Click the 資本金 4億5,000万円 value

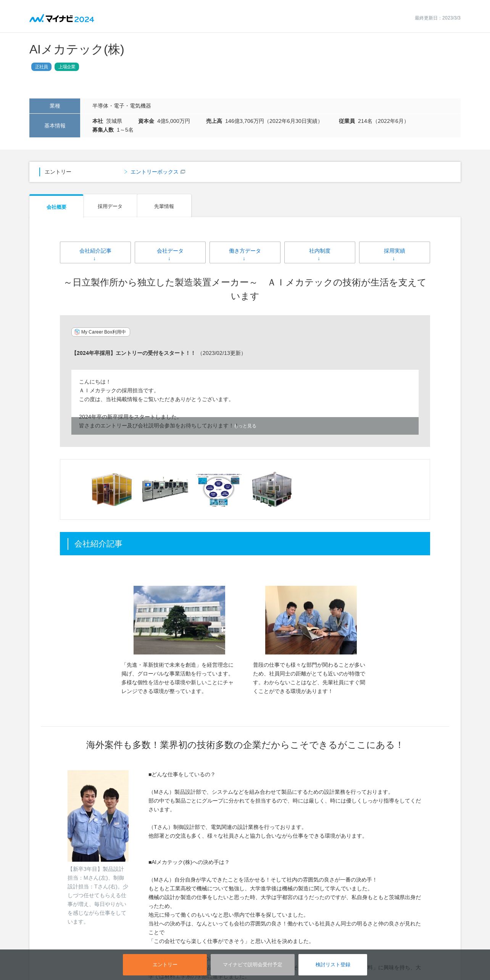(x=164, y=121)
